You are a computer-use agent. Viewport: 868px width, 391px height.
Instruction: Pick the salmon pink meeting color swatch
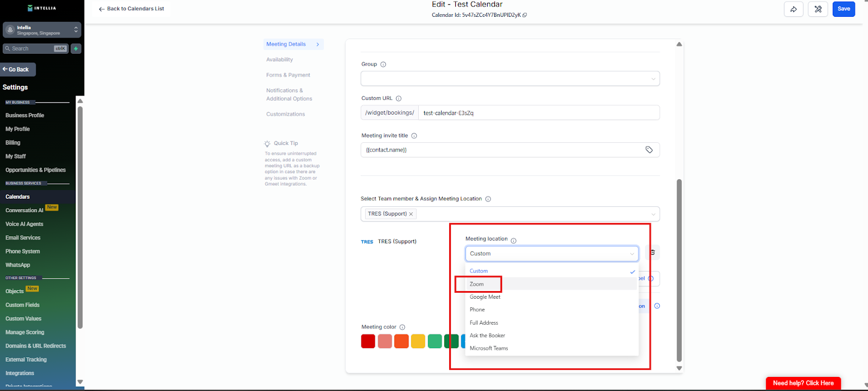click(x=385, y=341)
